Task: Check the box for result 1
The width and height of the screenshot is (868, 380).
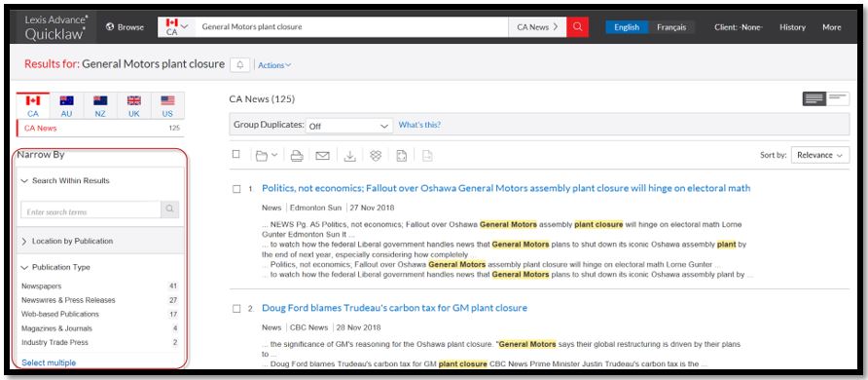Action: tap(236, 189)
